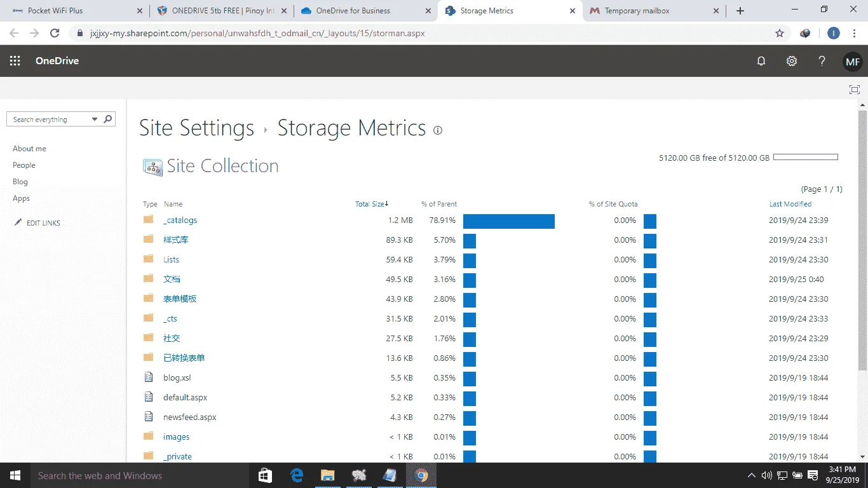Click the browser address bar URL
Image resolution: width=868 pixels, height=488 pixels.
tap(257, 33)
